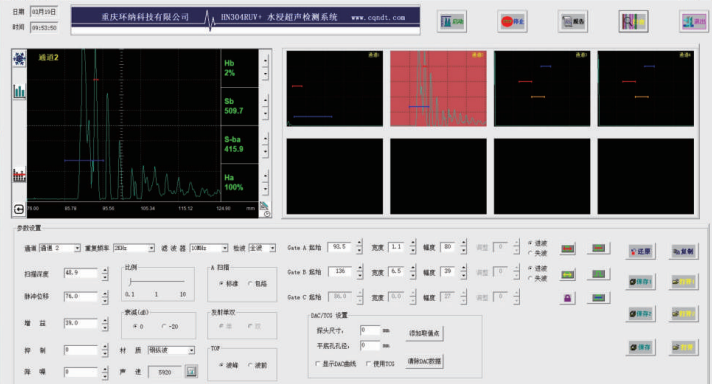Open the 报告 (Report) button in the top toolbar
The image size is (712, 384).
[x=573, y=21]
